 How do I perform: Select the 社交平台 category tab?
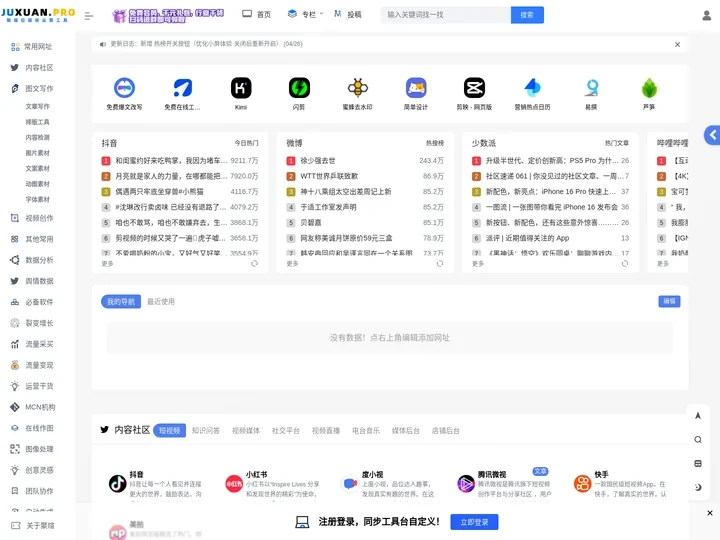point(286,430)
